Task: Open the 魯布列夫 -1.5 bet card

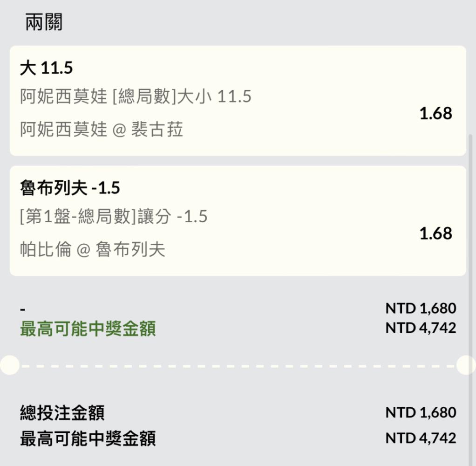Action: pos(238,221)
